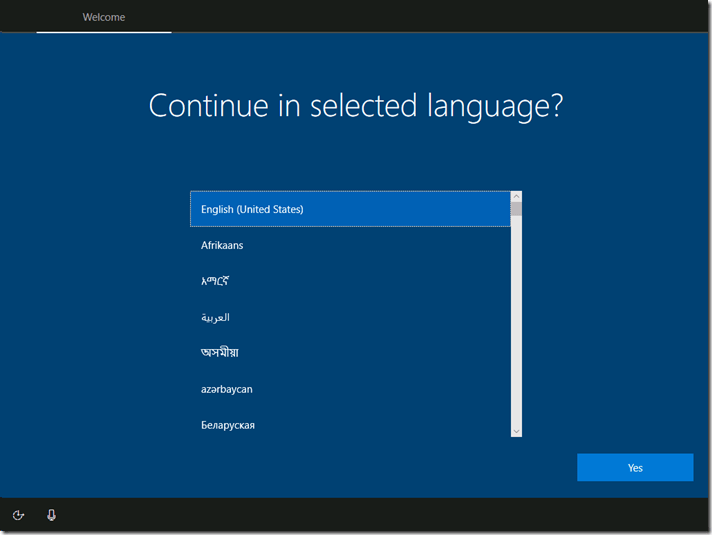Click the scroll up arrow in language list
The image size is (712, 535).
516,197
